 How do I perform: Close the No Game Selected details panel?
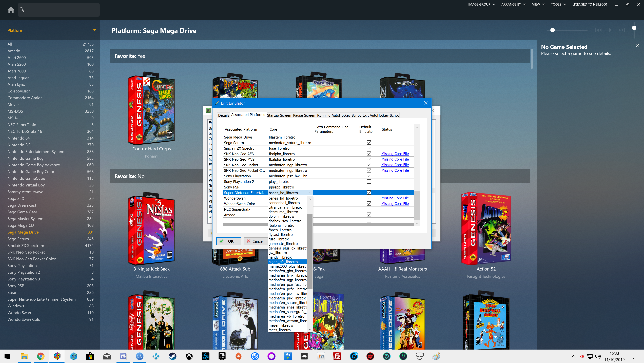637,45
